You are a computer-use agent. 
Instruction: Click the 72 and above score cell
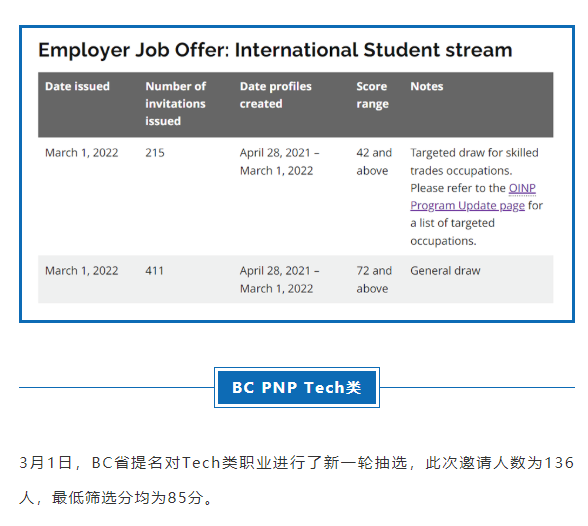click(x=374, y=279)
